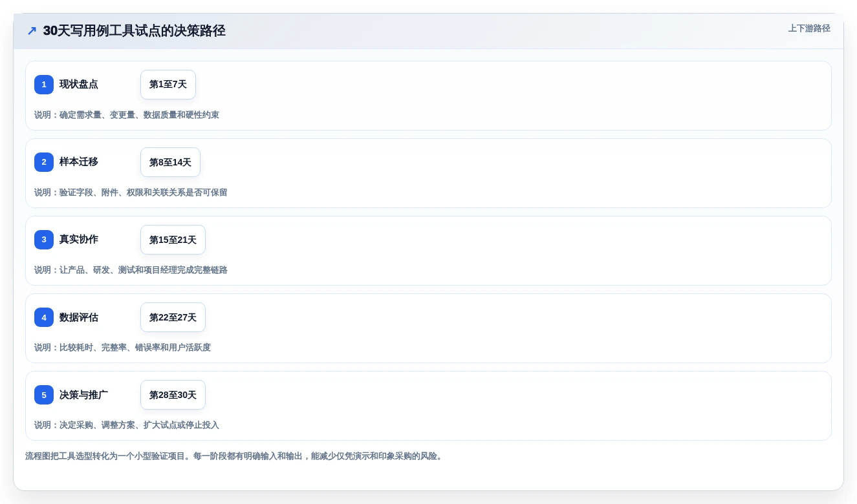Screen dimensions: 857x504
Task: Select step number 5 badge
Action: tap(44, 395)
